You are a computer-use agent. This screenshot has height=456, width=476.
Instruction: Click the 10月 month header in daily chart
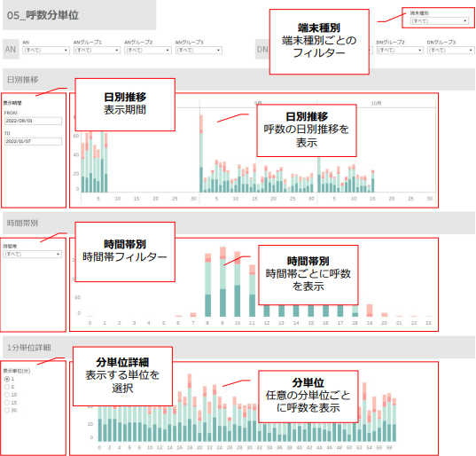376,103
